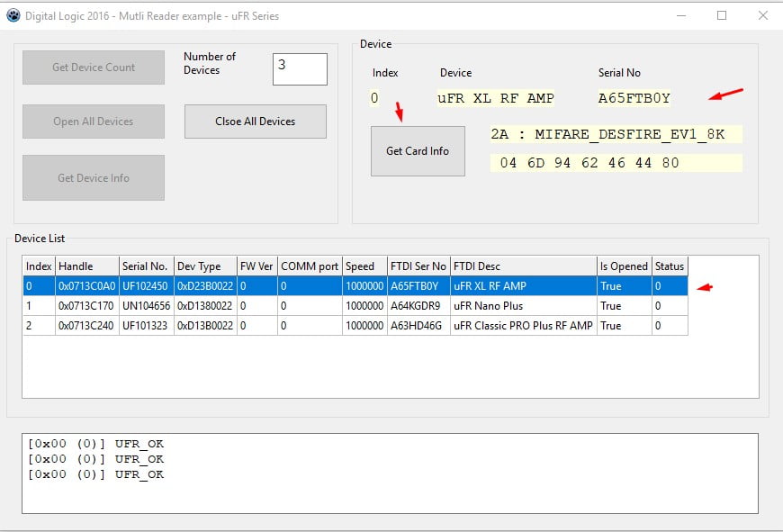Click device type 0xD13B0022
Screen dimensions: 783x532
205,326
